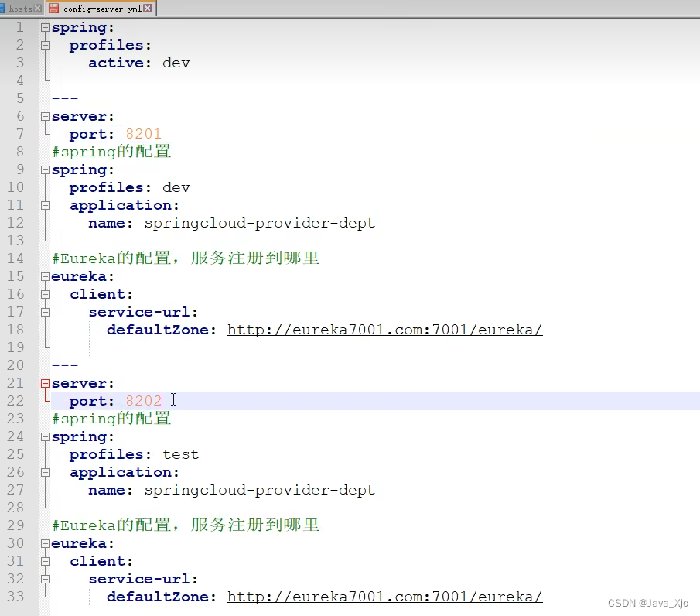Click port value 8201
The width and height of the screenshot is (700, 616).
(x=143, y=134)
